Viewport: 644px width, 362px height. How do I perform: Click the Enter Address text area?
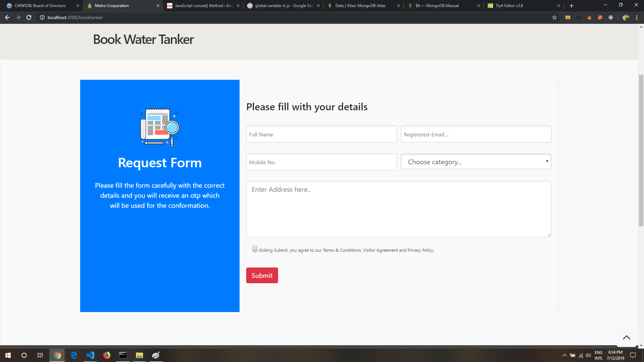pos(398,209)
